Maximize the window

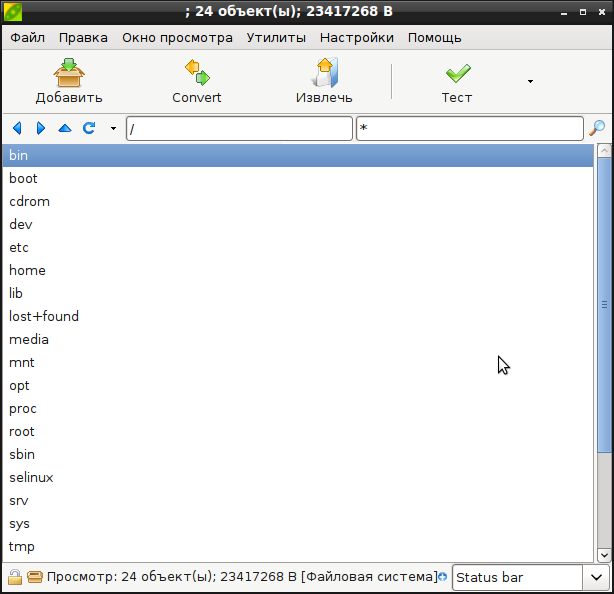(583, 13)
